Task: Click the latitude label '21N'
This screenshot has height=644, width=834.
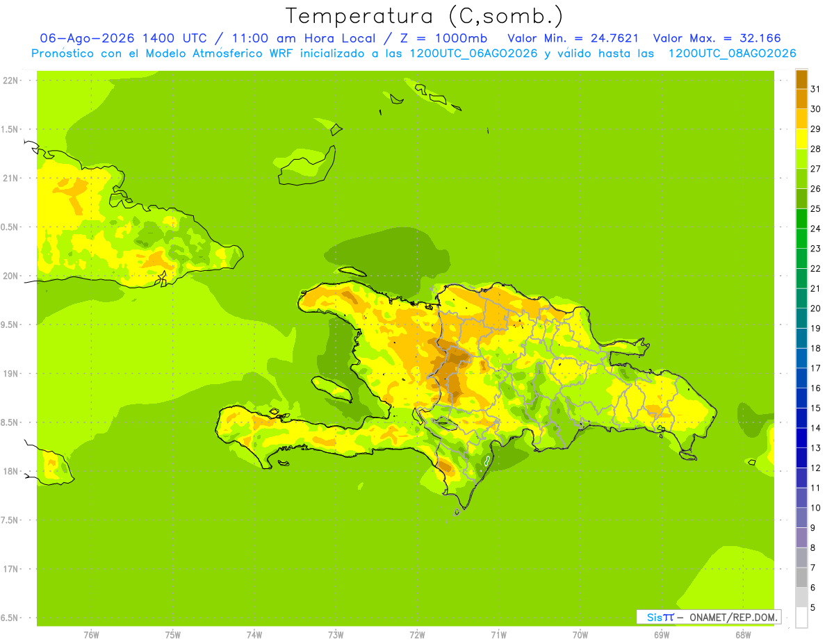Action: tap(10, 178)
